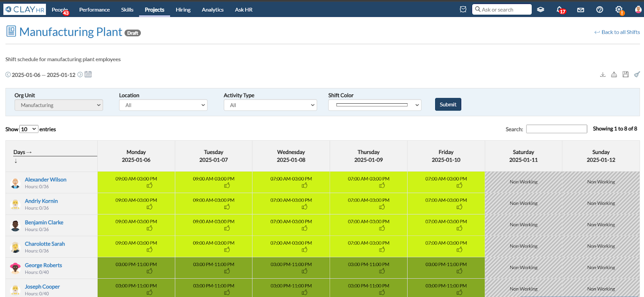Click the Submit button
644x297 pixels.
(x=448, y=104)
